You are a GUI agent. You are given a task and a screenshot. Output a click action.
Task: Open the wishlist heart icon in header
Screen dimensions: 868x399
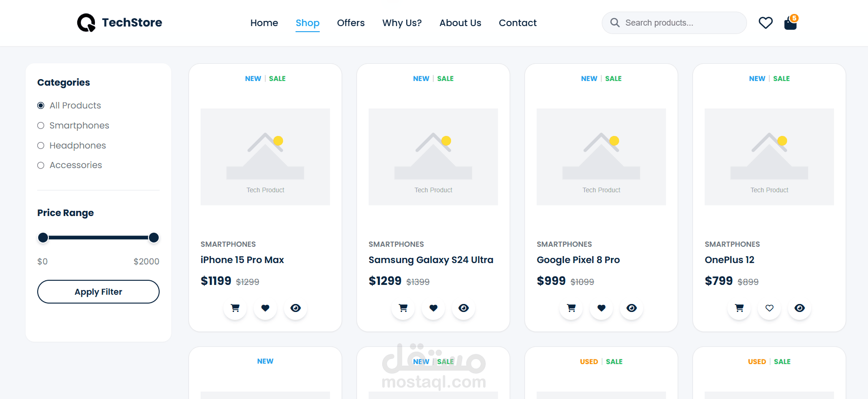[766, 23]
